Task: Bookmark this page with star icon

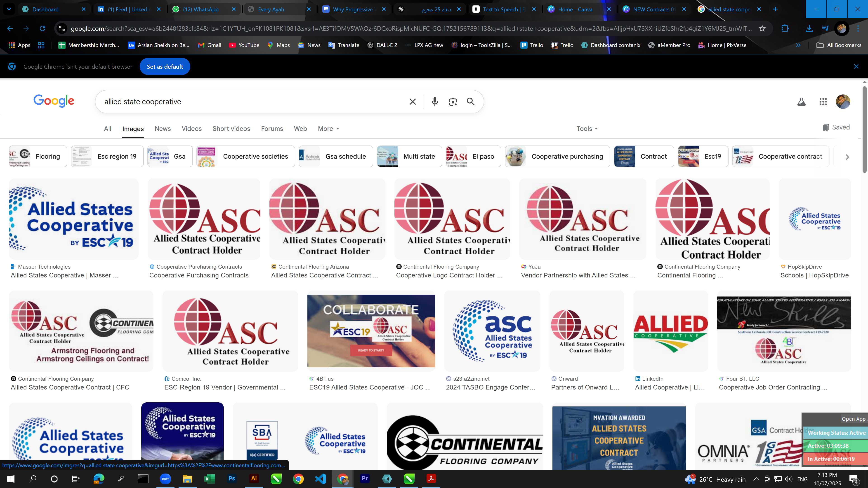Action: (762, 29)
